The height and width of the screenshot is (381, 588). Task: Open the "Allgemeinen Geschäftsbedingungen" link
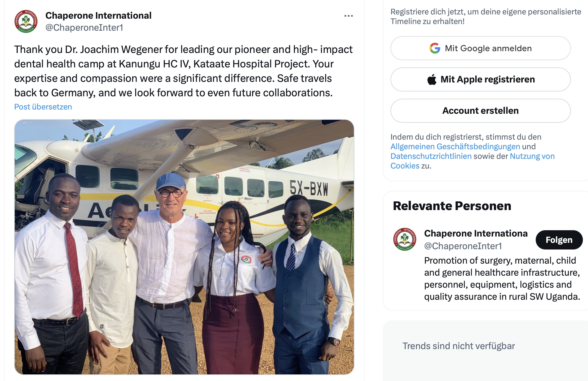[455, 147]
